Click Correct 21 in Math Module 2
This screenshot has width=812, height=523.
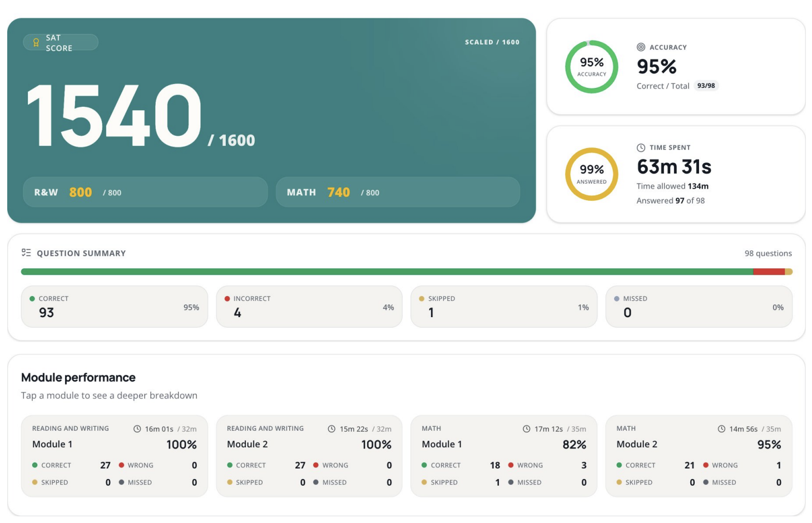pos(655,465)
